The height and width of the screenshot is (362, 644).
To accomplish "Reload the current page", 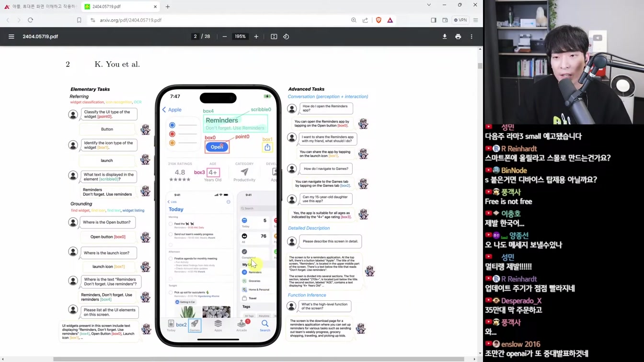I will (30, 20).
